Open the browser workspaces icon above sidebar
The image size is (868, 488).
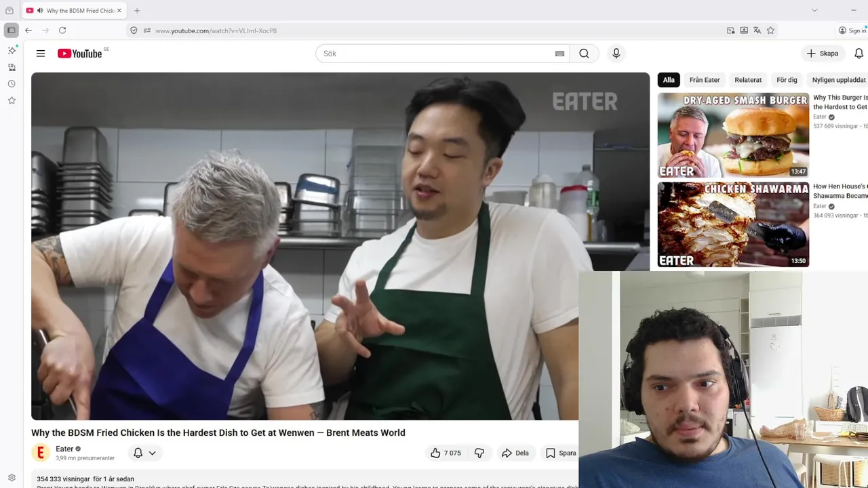coord(9,11)
